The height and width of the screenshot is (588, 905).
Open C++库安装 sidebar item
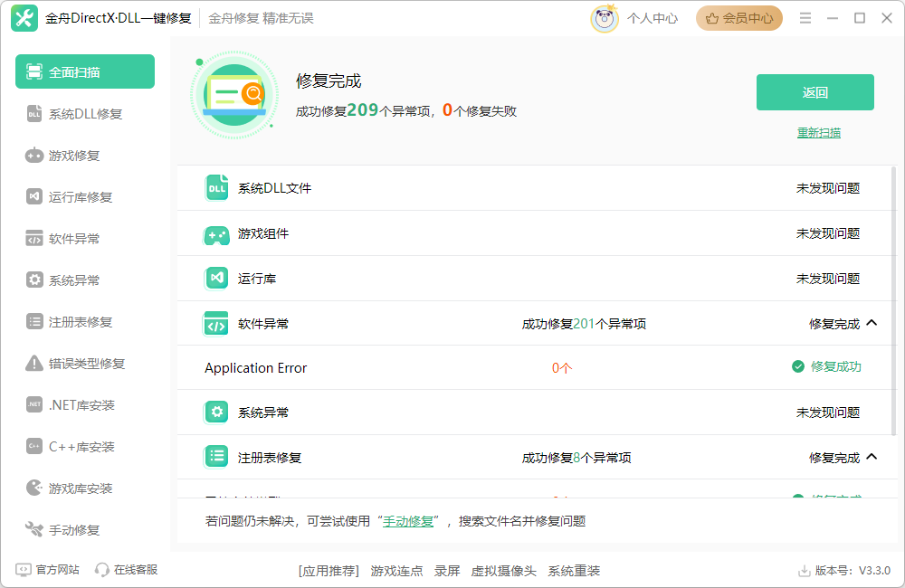(81, 447)
